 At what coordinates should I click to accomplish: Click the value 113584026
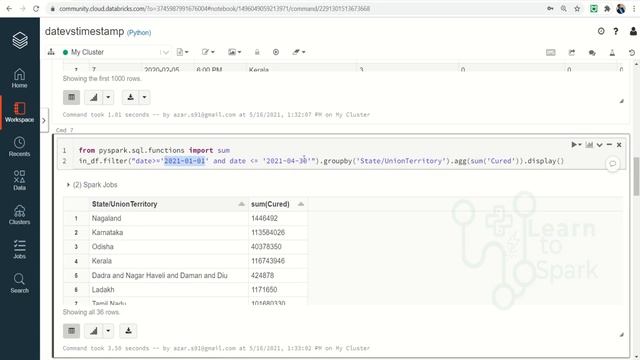click(268, 233)
